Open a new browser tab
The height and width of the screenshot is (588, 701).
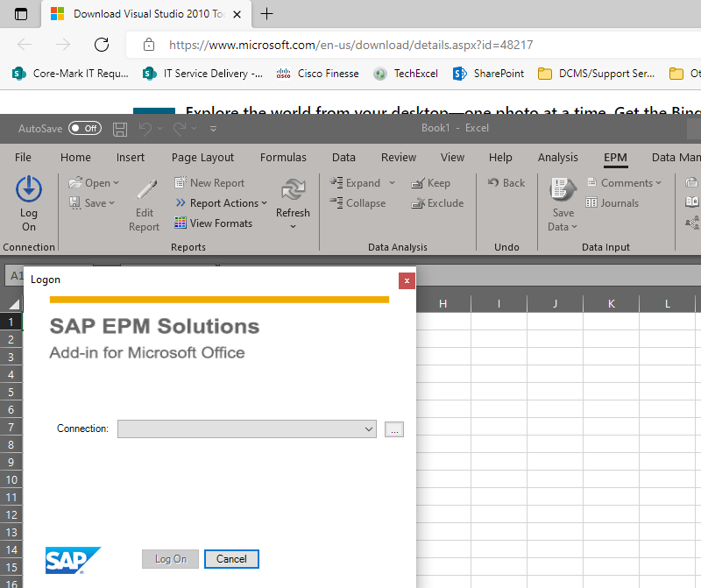pyautogui.click(x=266, y=14)
